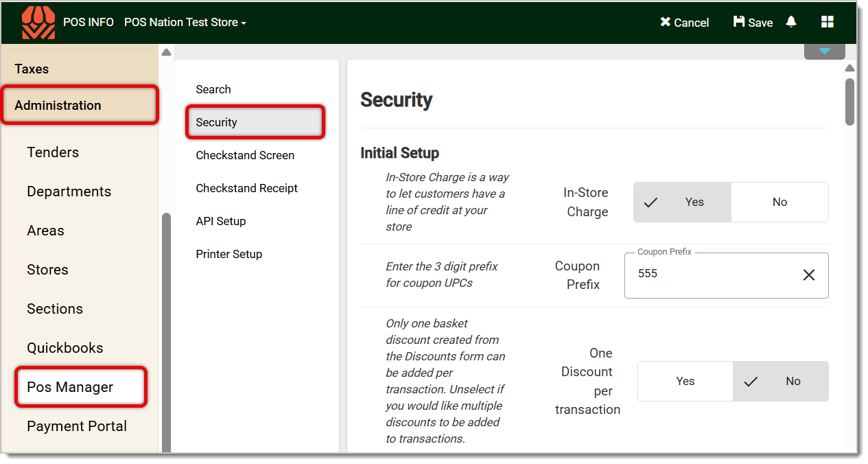Open Payment Portal
868x464 pixels.
(77, 426)
